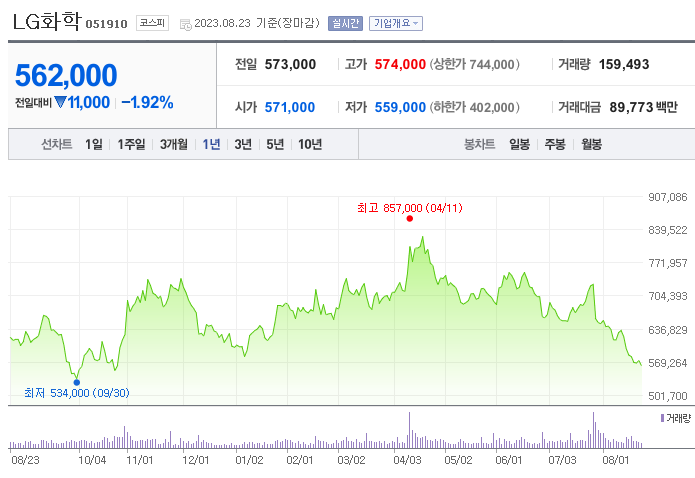
Task: Select the 5년 line chart tab
Action: [275, 144]
